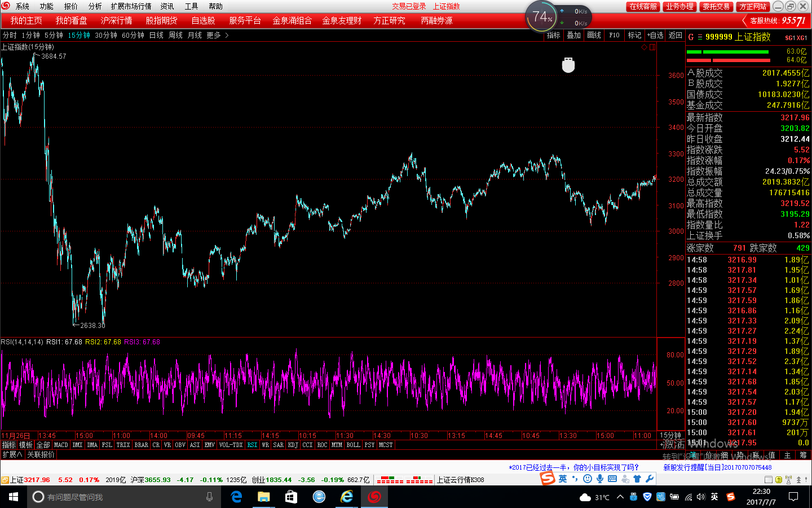Screen dimensions: 812x508
Task: Click the Sogou microphone voice input icon
Action: point(600,479)
